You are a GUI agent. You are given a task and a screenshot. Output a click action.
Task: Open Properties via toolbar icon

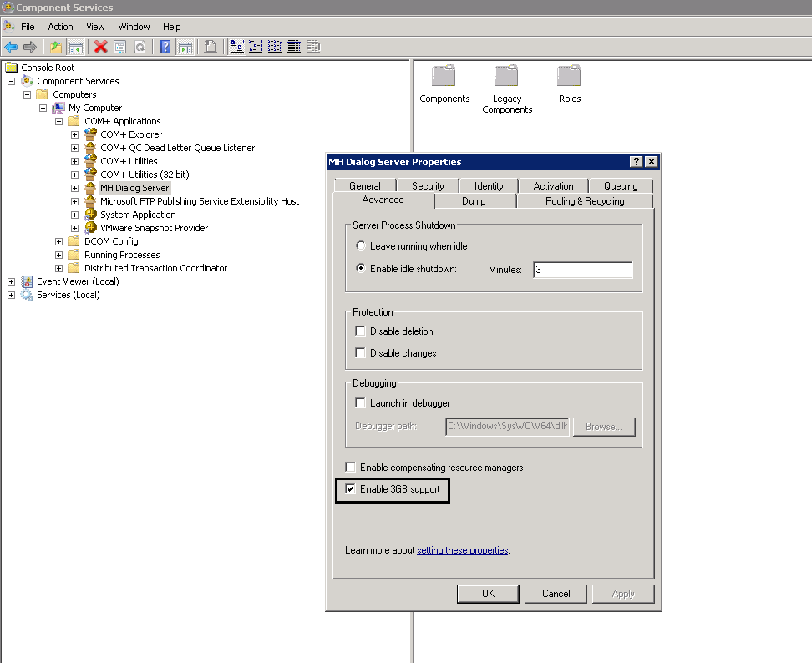[120, 47]
